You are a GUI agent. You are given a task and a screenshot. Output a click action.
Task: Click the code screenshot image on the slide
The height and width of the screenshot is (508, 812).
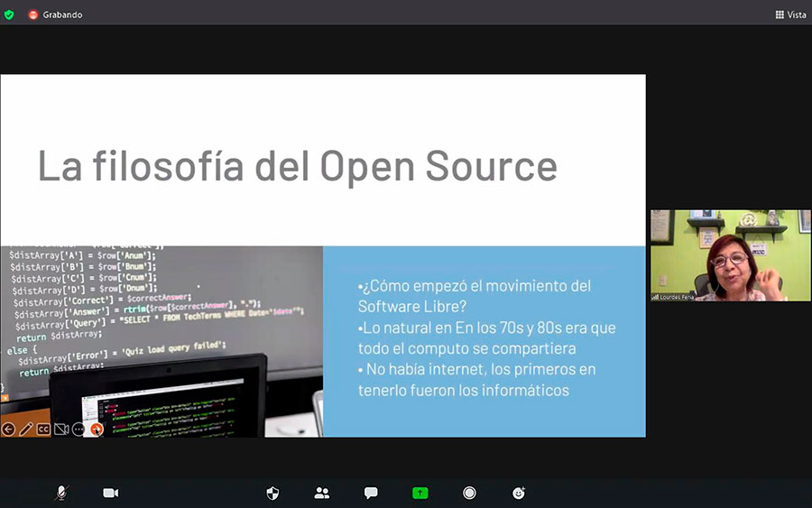coord(161,341)
